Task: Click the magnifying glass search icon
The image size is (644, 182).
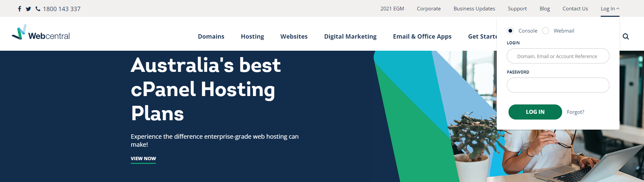Action: pos(626,36)
